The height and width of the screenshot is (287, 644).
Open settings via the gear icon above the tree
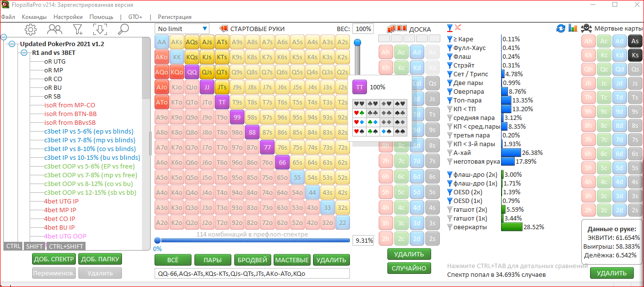click(31, 29)
